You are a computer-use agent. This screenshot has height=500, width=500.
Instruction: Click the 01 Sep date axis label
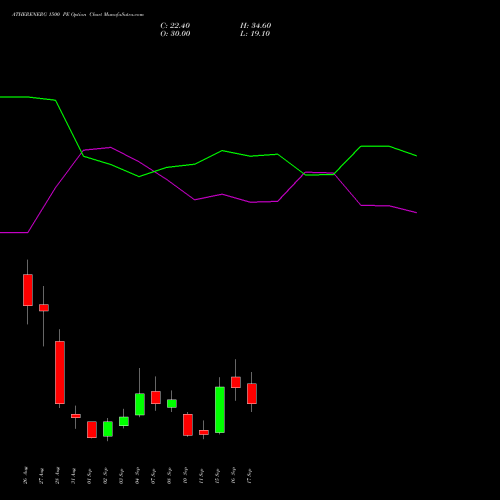pos(90,475)
